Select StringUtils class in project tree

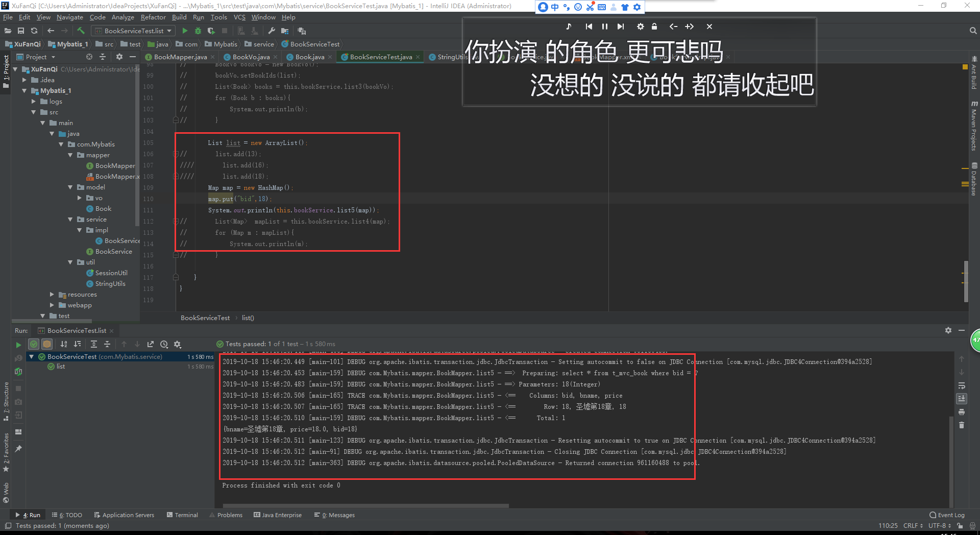pyautogui.click(x=110, y=284)
